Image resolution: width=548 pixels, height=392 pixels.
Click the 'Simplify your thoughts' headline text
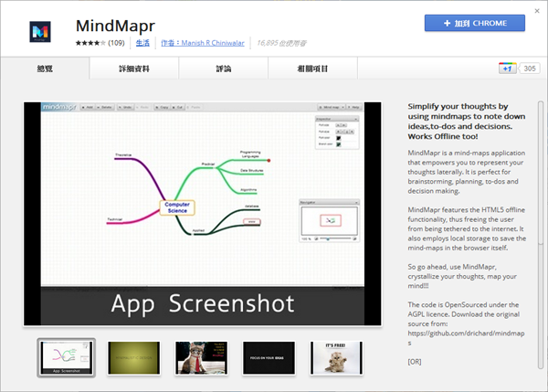467,121
